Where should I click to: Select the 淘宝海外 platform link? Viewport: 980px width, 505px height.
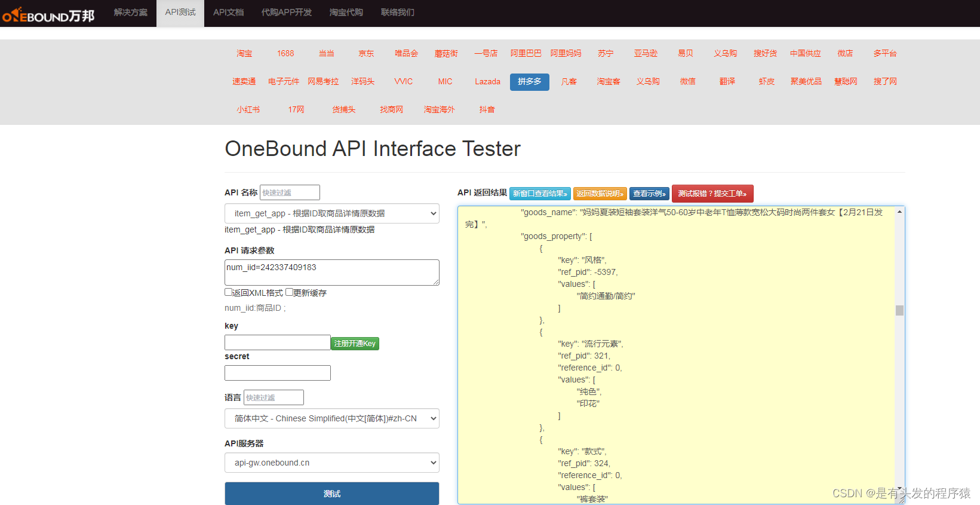[440, 109]
